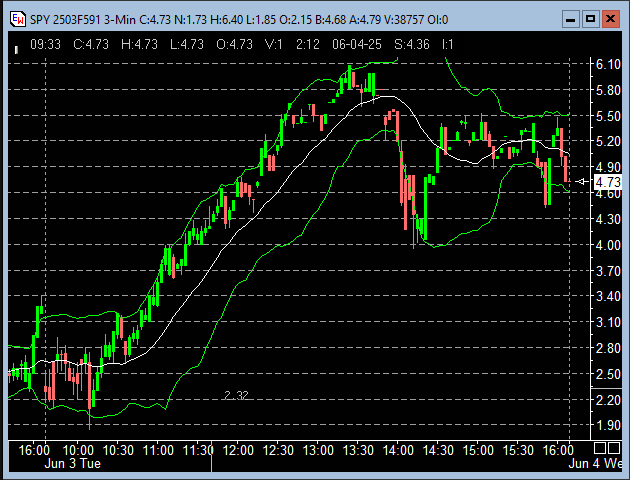Click the 5.50 price axis label

click(608, 116)
